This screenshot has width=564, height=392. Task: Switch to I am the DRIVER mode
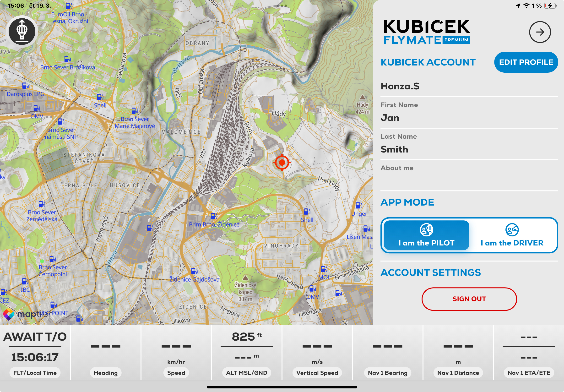pyautogui.click(x=512, y=235)
